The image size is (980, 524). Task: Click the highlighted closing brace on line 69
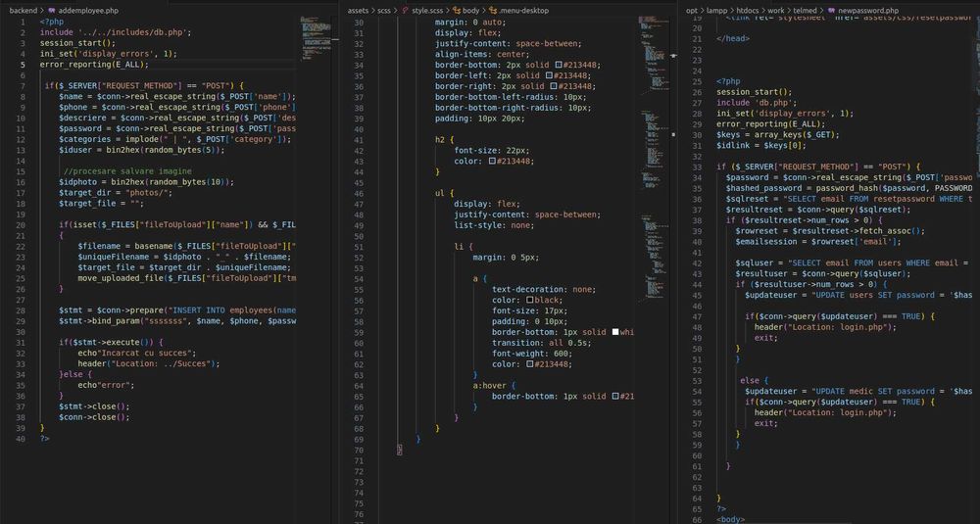tap(400, 450)
